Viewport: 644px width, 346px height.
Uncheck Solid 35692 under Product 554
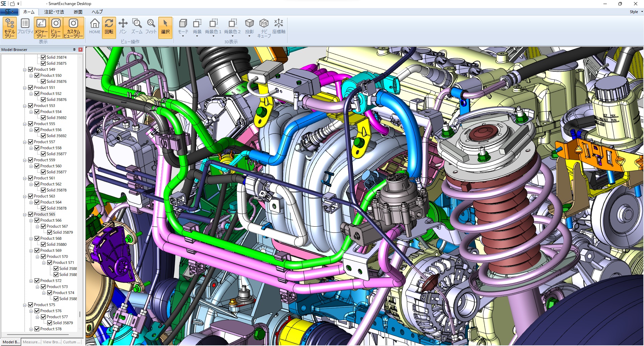(43, 118)
